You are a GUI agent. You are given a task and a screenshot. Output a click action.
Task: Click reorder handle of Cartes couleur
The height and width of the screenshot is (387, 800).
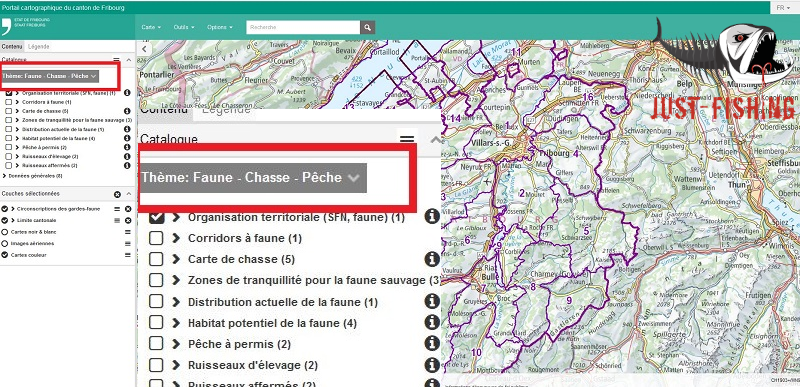pyautogui.click(x=128, y=255)
